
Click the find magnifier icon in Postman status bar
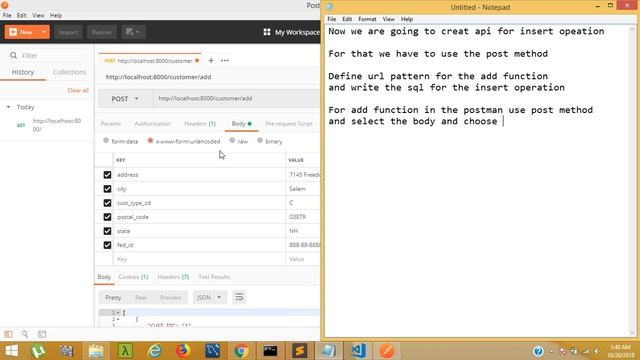point(25,334)
